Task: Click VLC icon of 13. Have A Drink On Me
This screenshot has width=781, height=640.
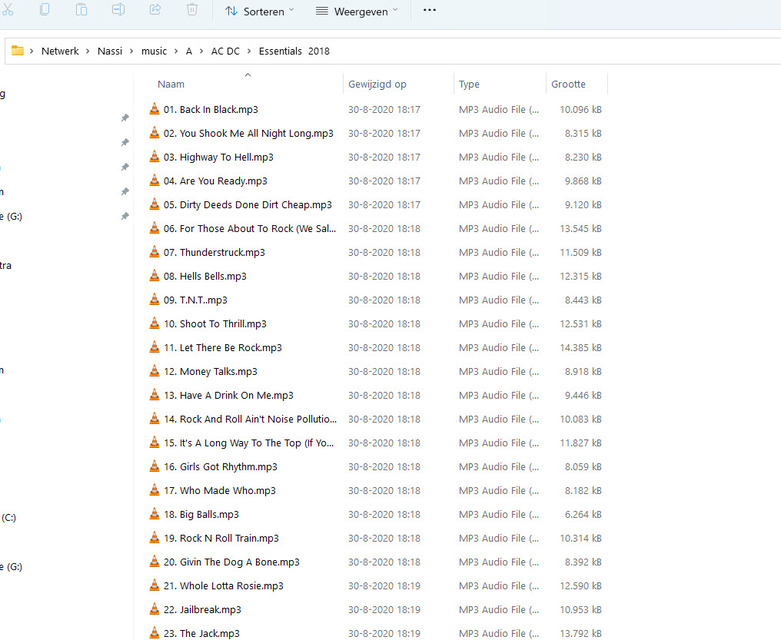Action: point(154,395)
